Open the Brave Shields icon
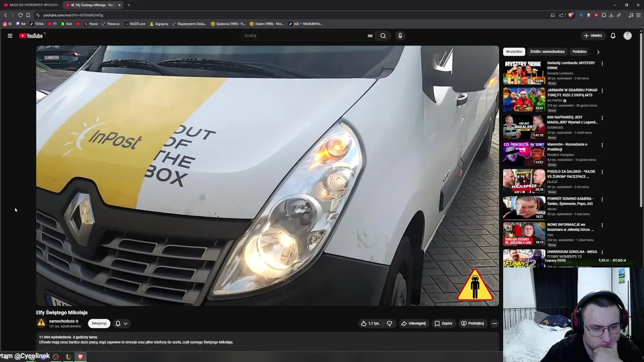This screenshot has height=362, width=644. coord(571,15)
